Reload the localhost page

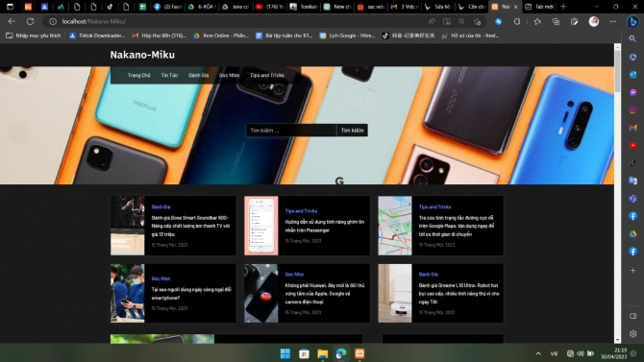point(30,21)
